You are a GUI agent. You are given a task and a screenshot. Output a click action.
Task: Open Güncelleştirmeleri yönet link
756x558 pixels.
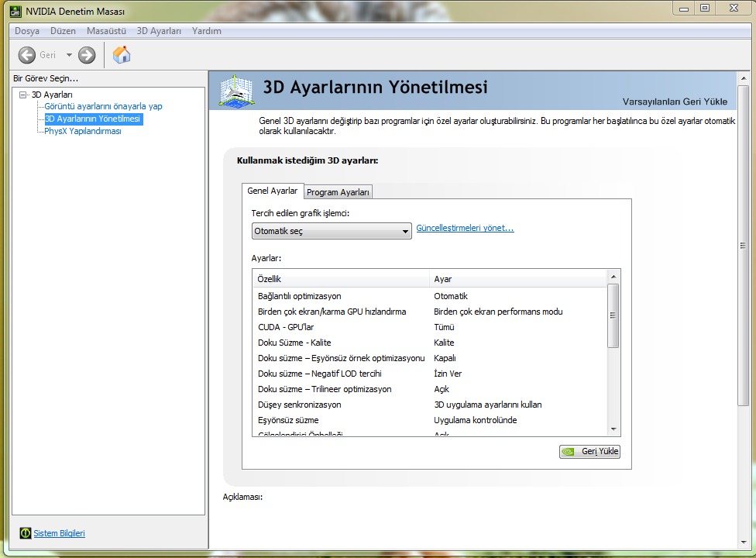click(x=466, y=228)
